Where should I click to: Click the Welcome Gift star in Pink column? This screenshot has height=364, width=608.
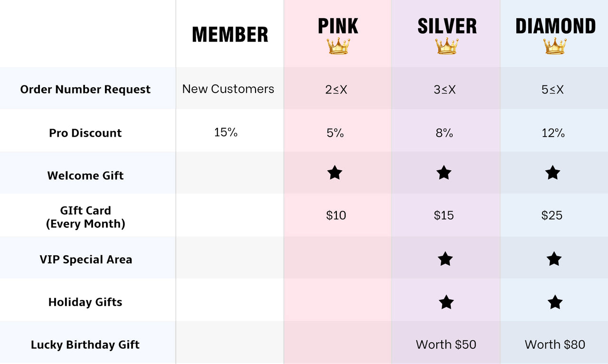(335, 173)
